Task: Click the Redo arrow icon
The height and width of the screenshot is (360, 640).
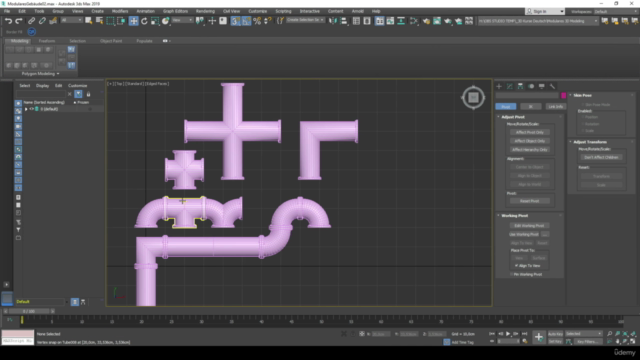Action: [x=19, y=21]
